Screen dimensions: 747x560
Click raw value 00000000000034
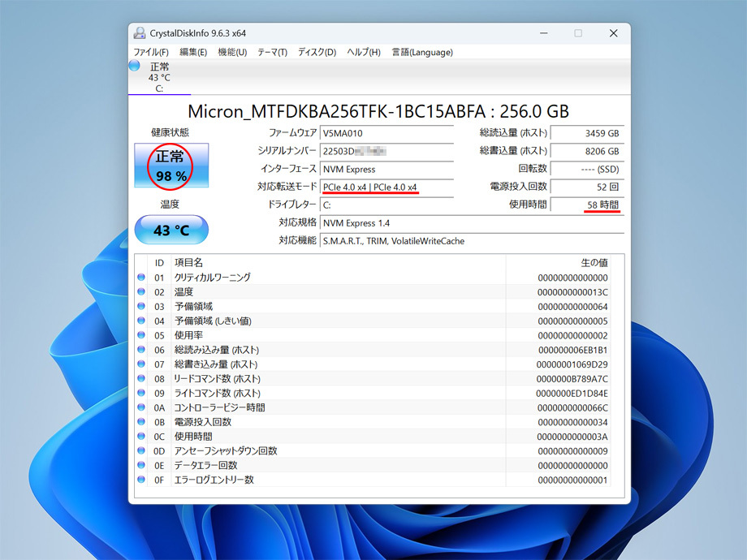coord(572,422)
